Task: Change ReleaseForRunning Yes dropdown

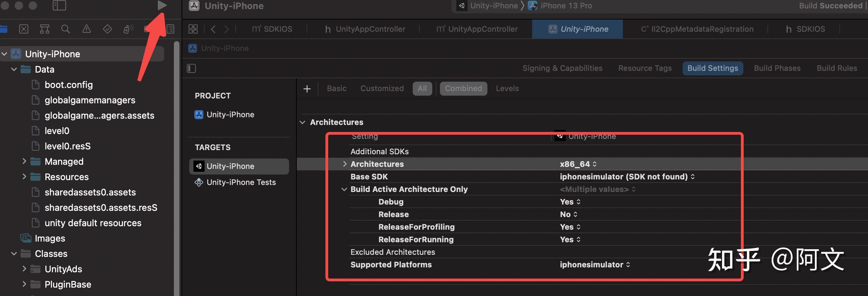Action: tap(570, 239)
